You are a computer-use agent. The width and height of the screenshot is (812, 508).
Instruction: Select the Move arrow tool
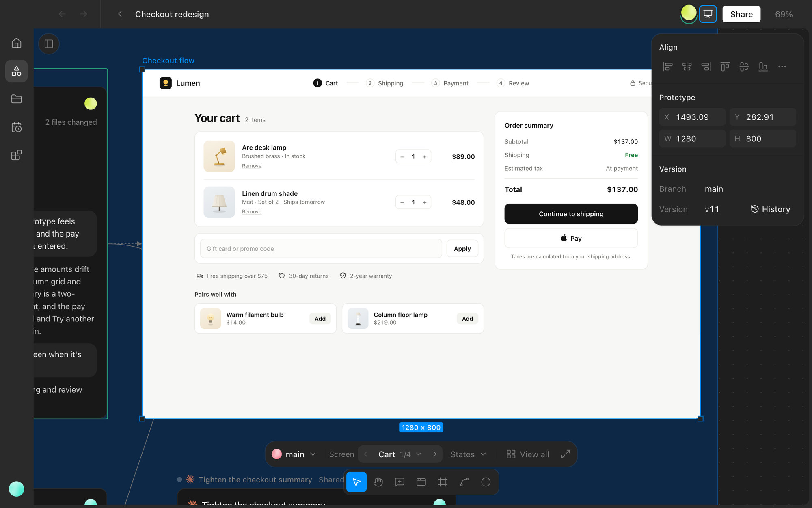pos(356,482)
